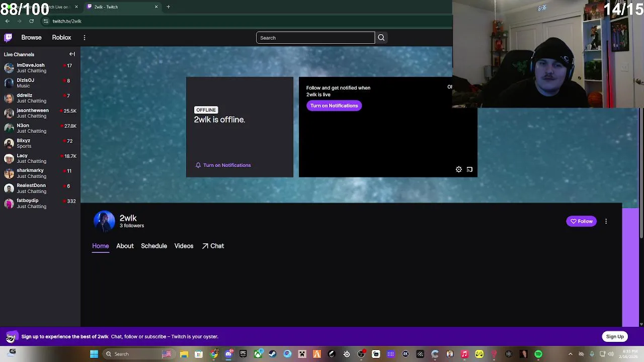Open Blixyz channel avatar
644x362 pixels.
9,143
